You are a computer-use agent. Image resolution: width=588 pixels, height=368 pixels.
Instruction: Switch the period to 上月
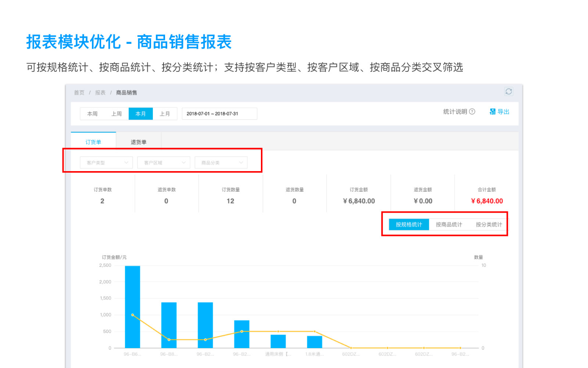pos(165,114)
